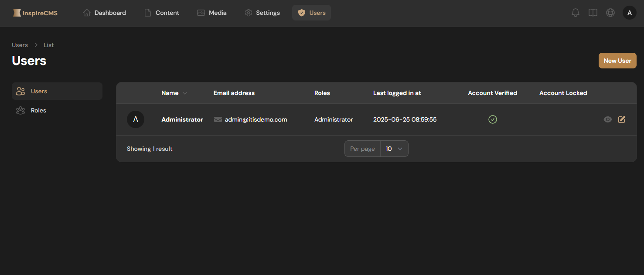Image resolution: width=644 pixels, height=275 pixels.
Task: Click Users breadcrumb link
Action: pos(20,45)
